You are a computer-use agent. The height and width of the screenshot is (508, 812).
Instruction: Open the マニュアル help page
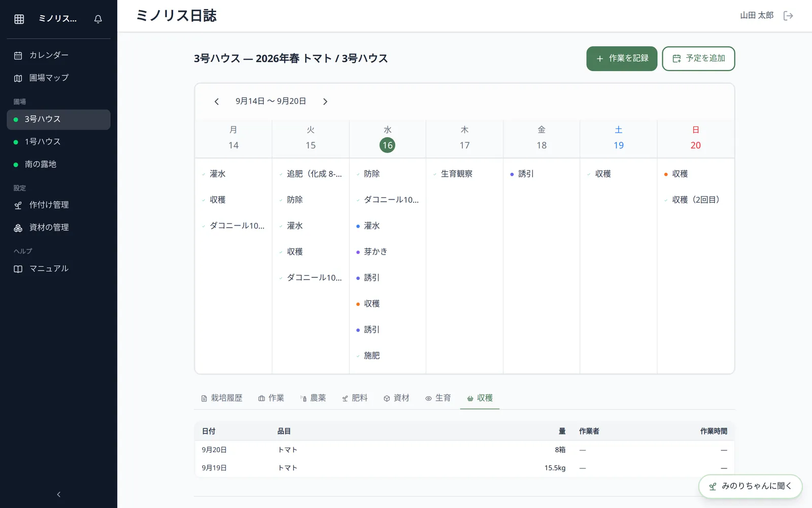point(58,269)
